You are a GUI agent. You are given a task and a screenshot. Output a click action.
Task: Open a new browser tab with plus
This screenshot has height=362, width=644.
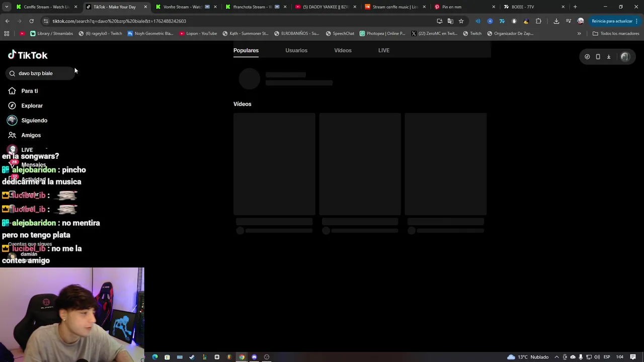coord(575,7)
